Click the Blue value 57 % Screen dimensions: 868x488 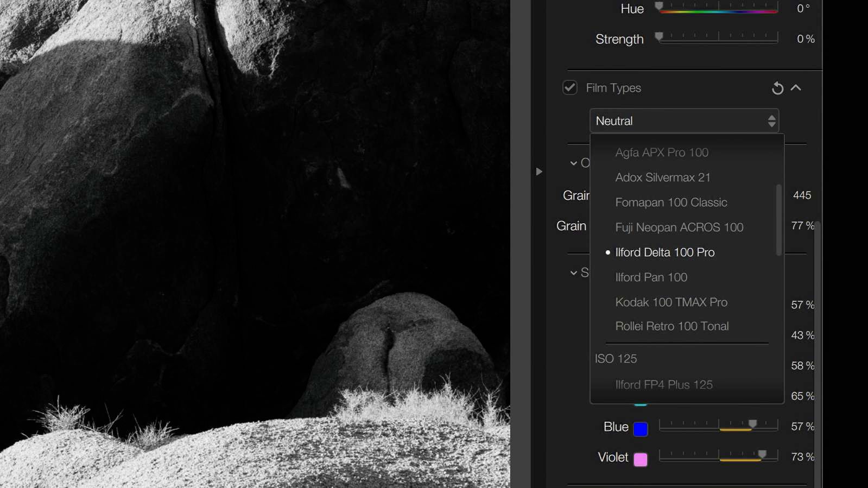(x=803, y=427)
